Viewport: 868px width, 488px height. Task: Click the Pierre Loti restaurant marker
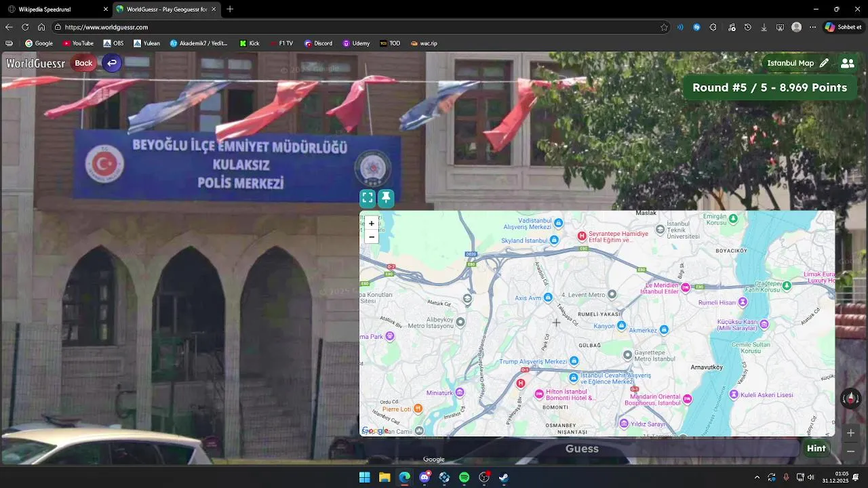pyautogui.click(x=418, y=409)
